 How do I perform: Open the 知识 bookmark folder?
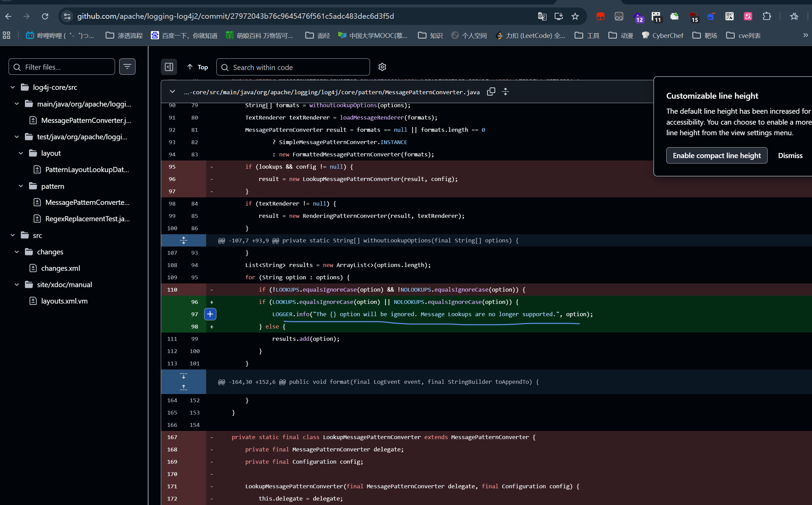[430, 35]
